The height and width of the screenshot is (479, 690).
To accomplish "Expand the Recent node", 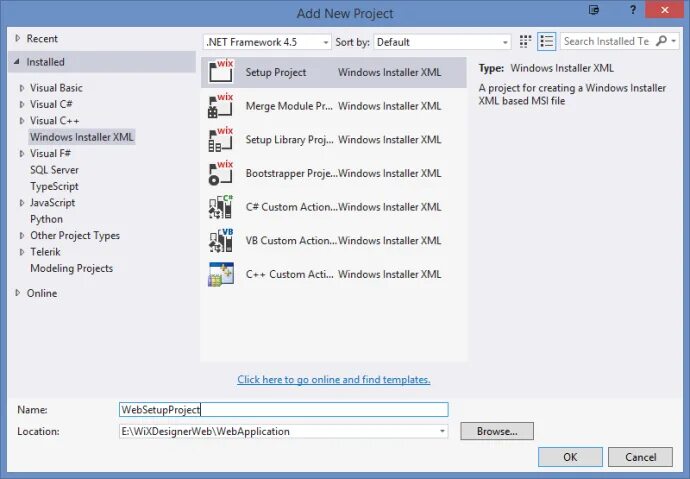I will (x=18, y=38).
